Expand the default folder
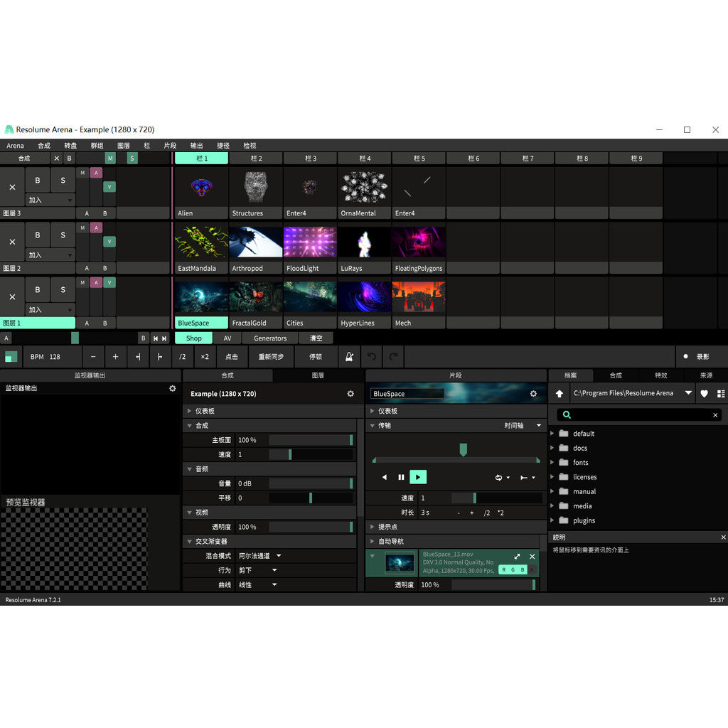 [552, 433]
